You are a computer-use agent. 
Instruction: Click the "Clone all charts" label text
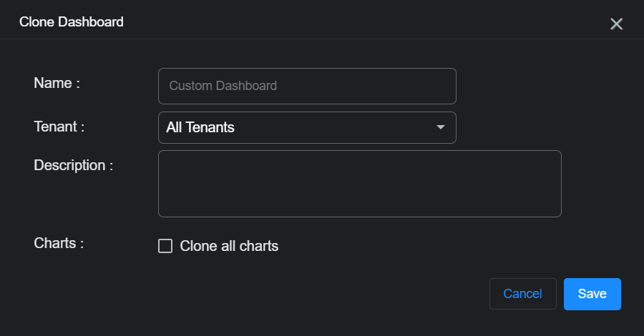point(229,246)
